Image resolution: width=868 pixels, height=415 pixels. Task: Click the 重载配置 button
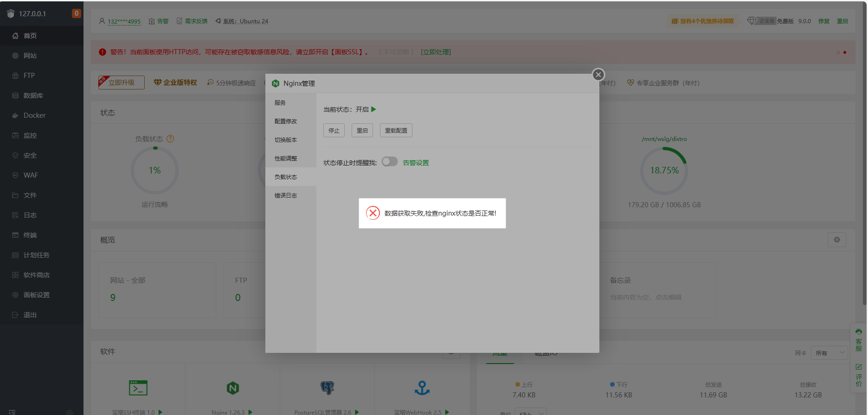(x=396, y=131)
